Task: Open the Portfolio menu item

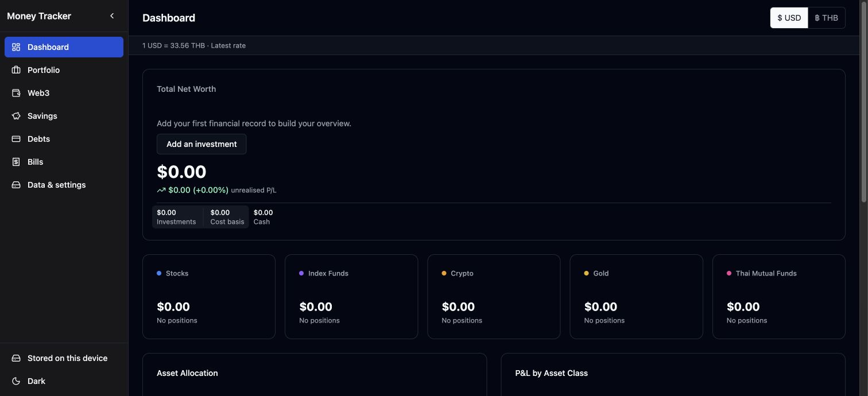Action: pyautogui.click(x=64, y=70)
